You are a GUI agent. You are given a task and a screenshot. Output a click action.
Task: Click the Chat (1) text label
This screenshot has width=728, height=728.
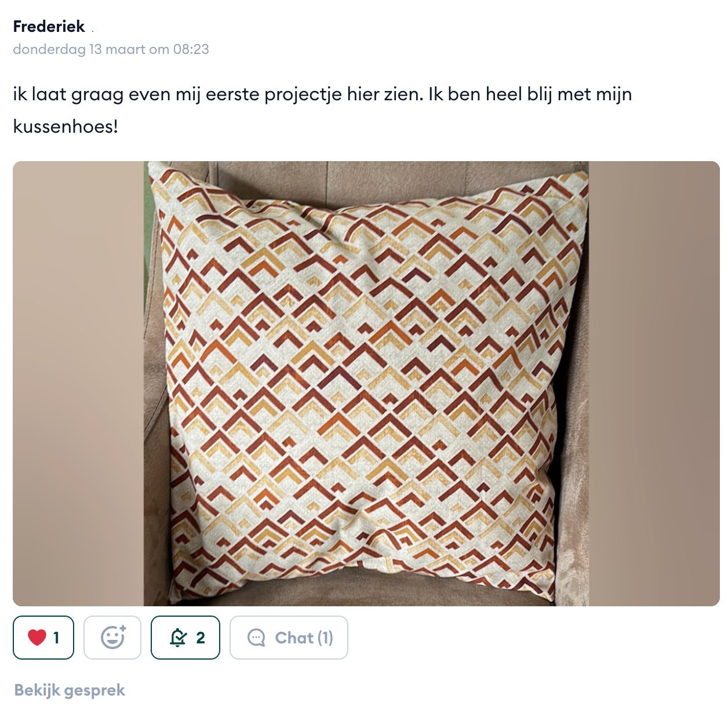pos(304,638)
